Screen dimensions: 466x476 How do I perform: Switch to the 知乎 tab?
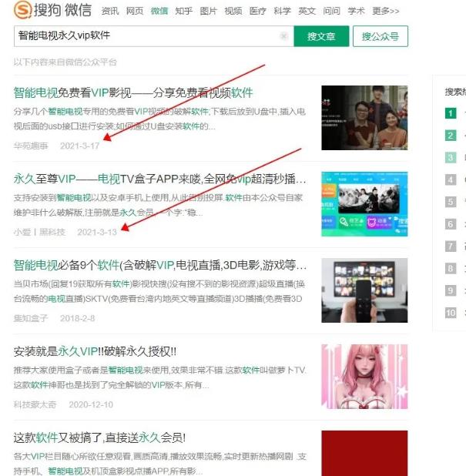coord(183,12)
